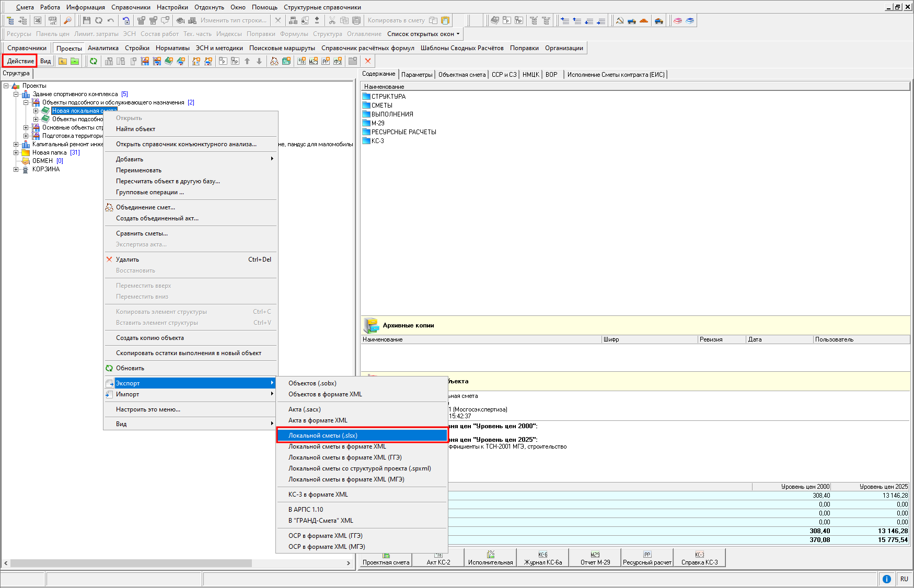Click the green refresh icon in project toolbar
Image resolution: width=914 pixels, height=588 pixels.
click(94, 61)
